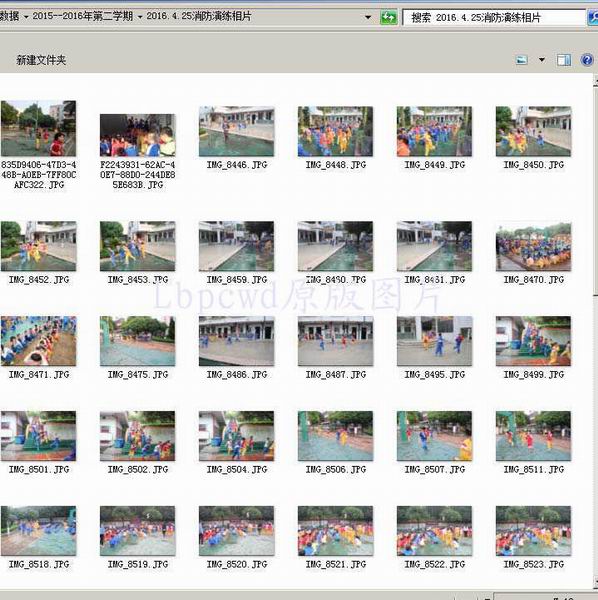Open the address bar history dropdown

(x=368, y=17)
